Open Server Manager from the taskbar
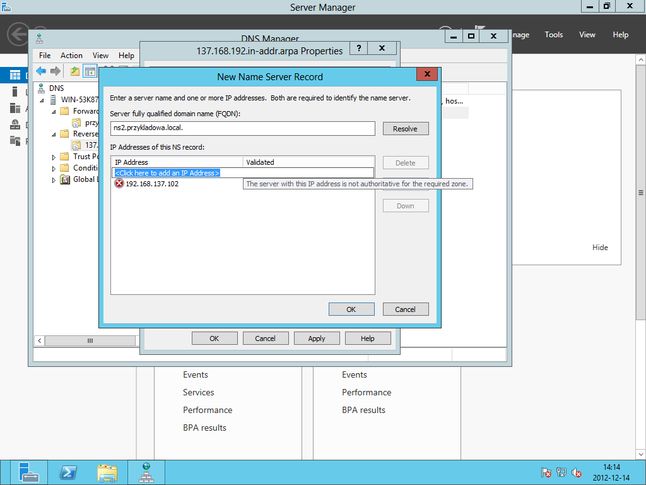Viewport: 646px width, 485px height. tap(29, 472)
